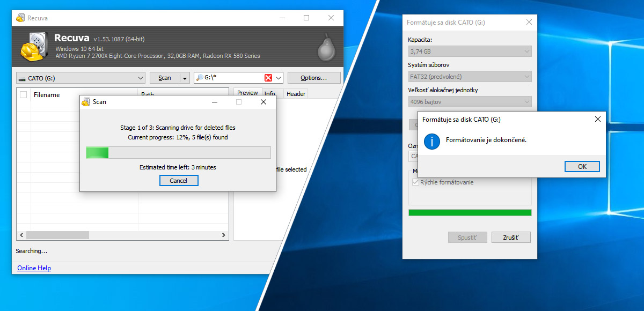Click the Scan dialog title bar icon
Image resolution: width=644 pixels, height=311 pixels.
click(x=86, y=102)
